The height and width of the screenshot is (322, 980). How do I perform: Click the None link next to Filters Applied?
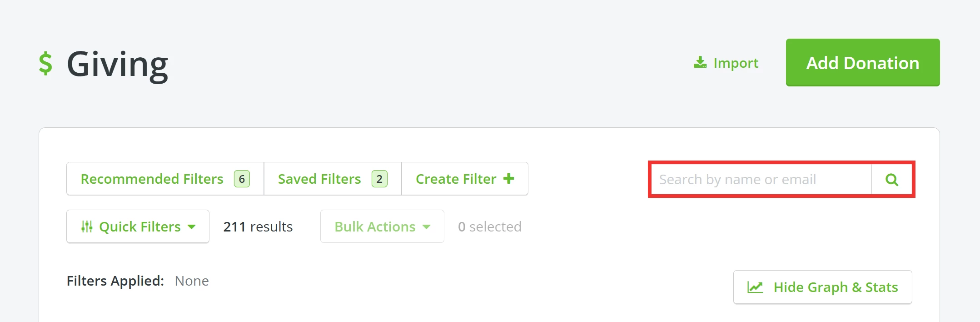pos(192,281)
